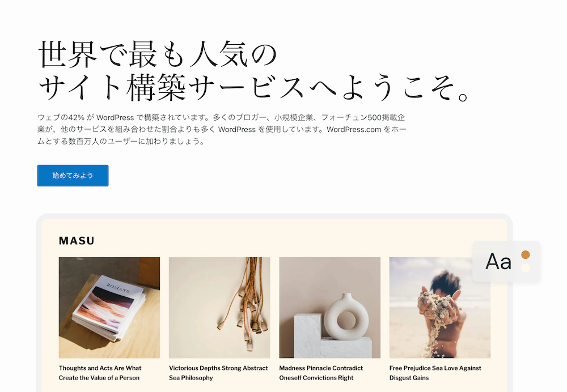Click the text 'Disgust Gains' under beach photo
Viewport: 567px width, 392px height.
point(409,378)
